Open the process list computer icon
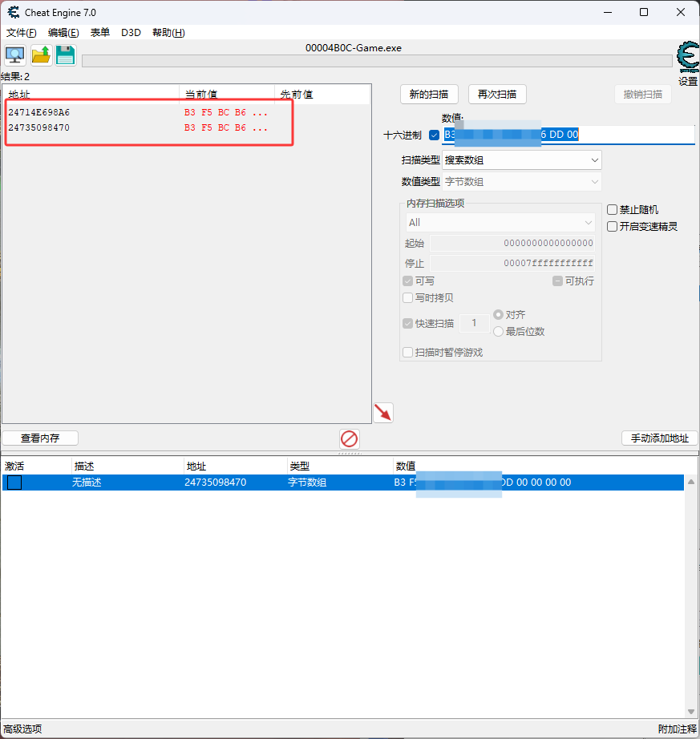 pyautogui.click(x=15, y=55)
